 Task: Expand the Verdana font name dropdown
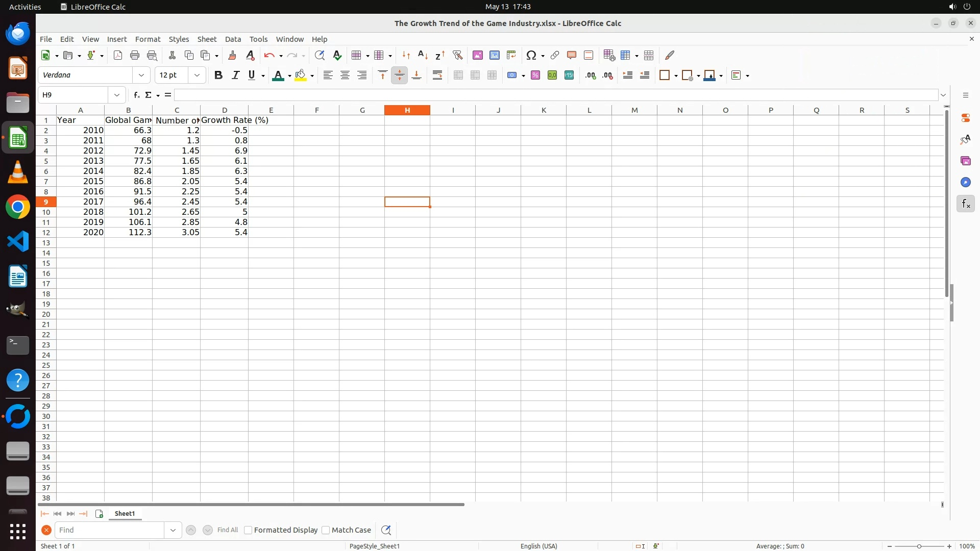point(141,75)
